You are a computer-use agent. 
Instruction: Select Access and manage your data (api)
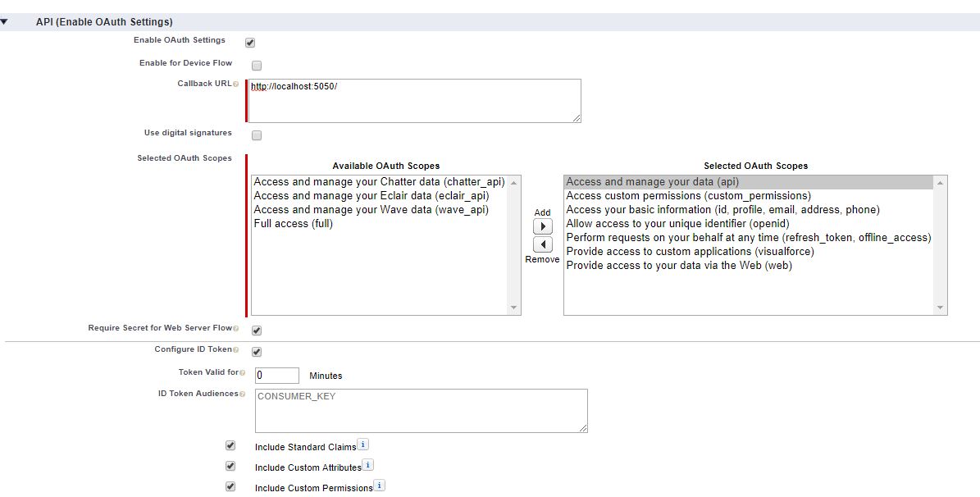coord(748,182)
